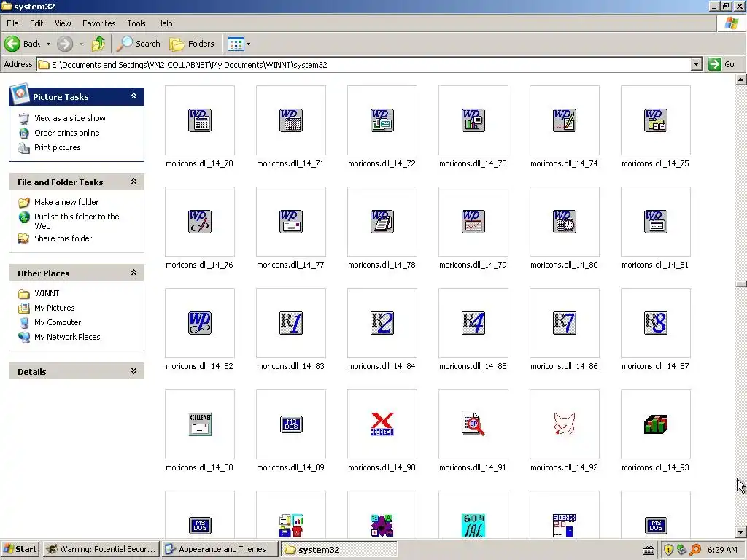This screenshot has height=560, width=747.
Task: Open My Pictures from Other Places
Action: click(x=54, y=308)
